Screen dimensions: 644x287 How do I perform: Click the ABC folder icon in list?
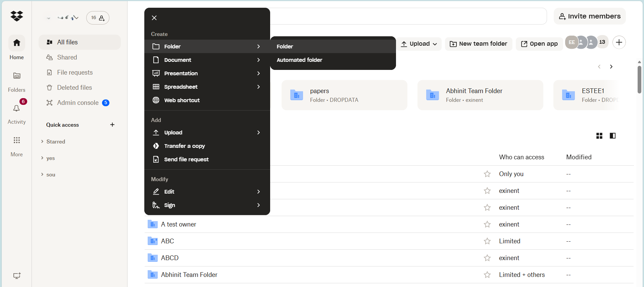click(x=152, y=241)
